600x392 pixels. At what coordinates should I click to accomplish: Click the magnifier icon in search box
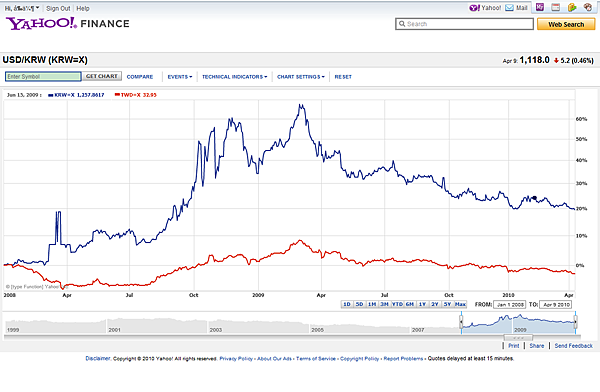(402, 24)
